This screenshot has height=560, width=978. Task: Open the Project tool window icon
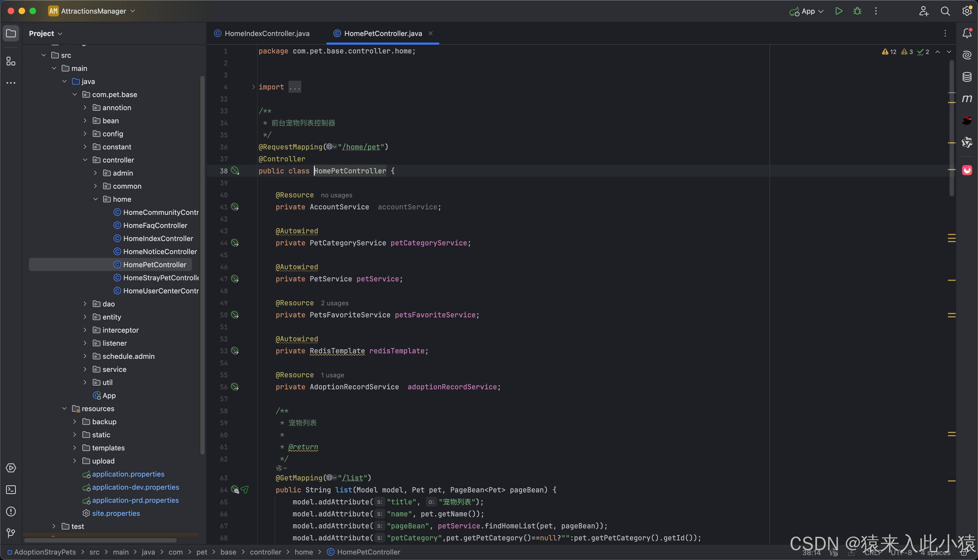coord(11,34)
